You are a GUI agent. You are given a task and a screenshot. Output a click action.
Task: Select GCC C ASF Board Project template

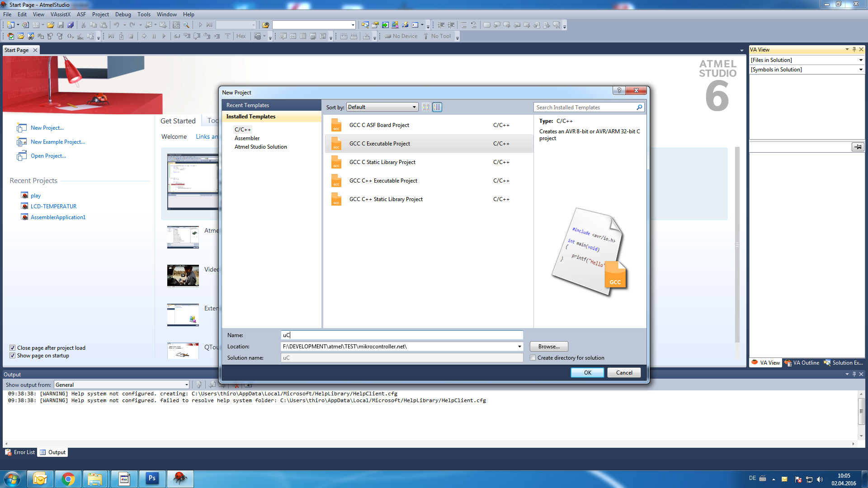[x=429, y=125]
